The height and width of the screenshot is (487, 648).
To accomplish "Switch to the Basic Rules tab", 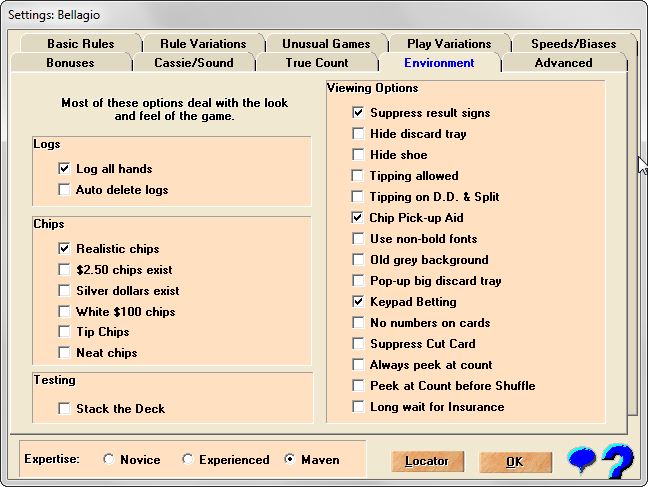I will pyautogui.click(x=81, y=43).
